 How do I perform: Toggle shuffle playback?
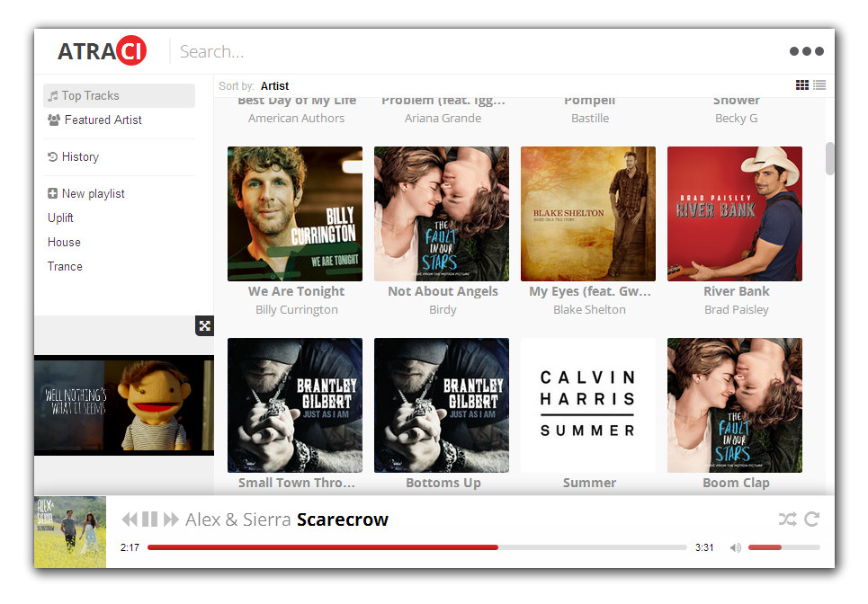788,520
